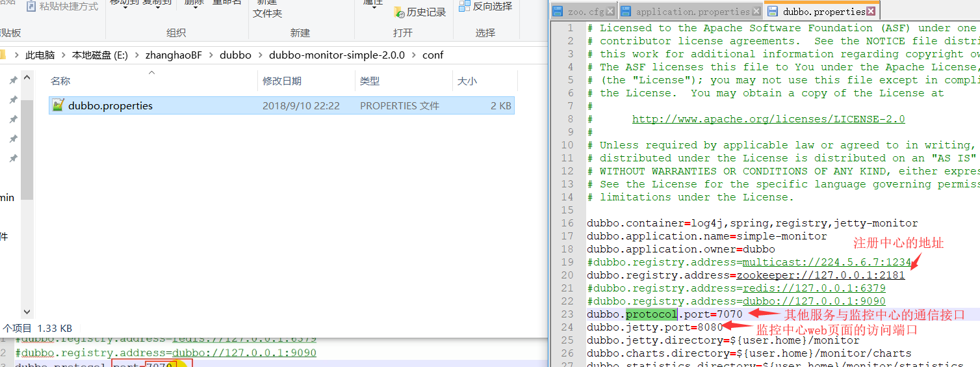Click the redis://127.0.0.1:6379 link on line 21

pyautogui.click(x=814, y=288)
